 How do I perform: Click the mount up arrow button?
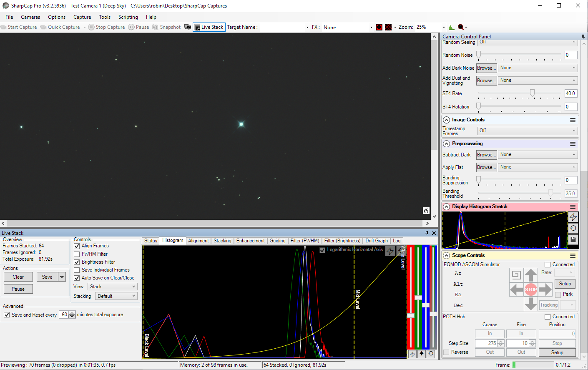[x=530, y=275]
